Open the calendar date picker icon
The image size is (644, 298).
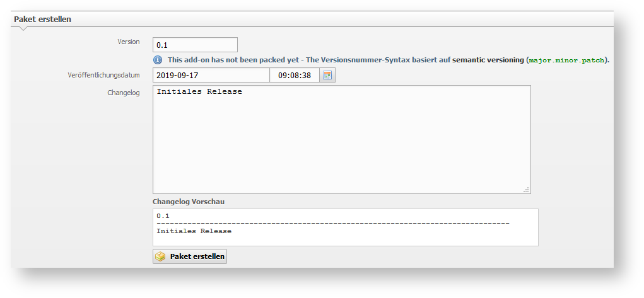(327, 75)
